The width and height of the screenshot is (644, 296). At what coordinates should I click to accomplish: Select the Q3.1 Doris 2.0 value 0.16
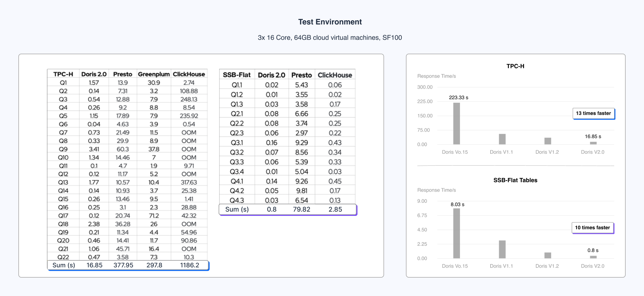[x=272, y=143]
